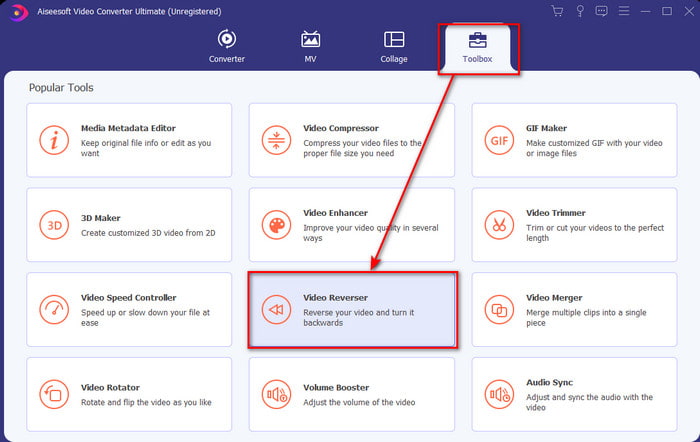Click 'Adjust the volume of the video' text
Viewport: 700px width, 442px height.
[x=359, y=402]
